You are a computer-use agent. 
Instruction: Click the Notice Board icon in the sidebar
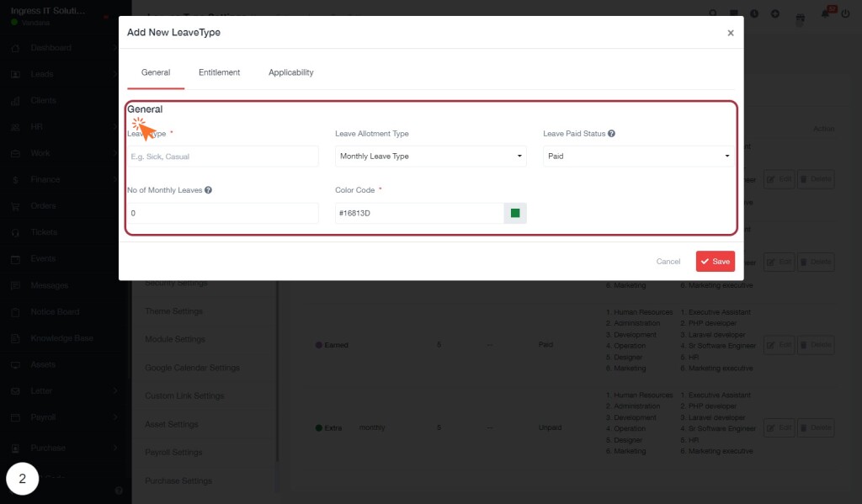15,311
